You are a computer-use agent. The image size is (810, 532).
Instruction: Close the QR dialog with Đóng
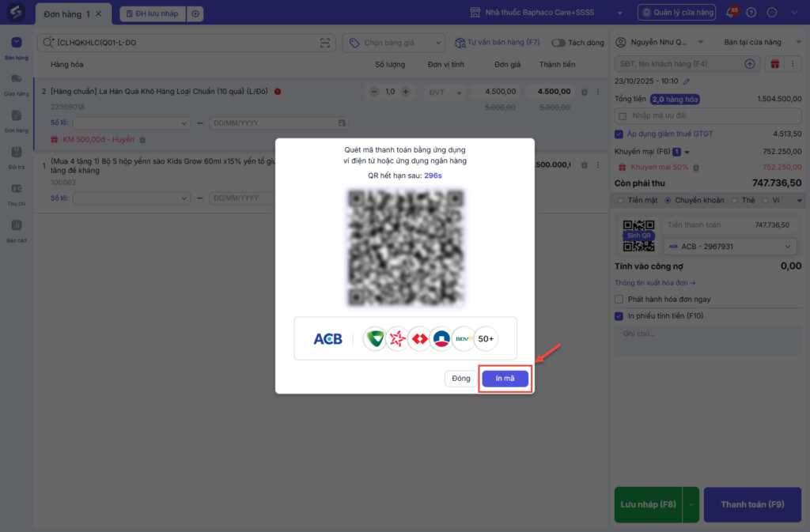[461, 378]
